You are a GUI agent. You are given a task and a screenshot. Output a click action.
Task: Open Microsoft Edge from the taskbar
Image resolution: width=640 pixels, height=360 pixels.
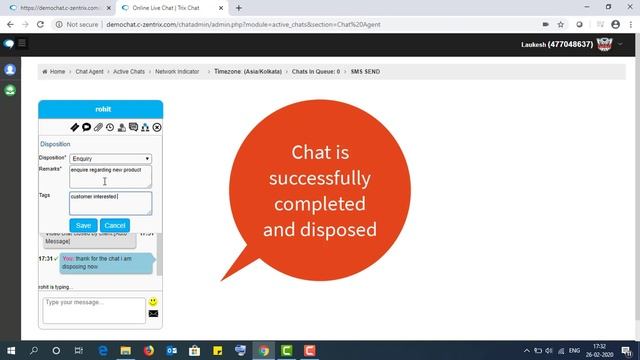click(x=103, y=351)
